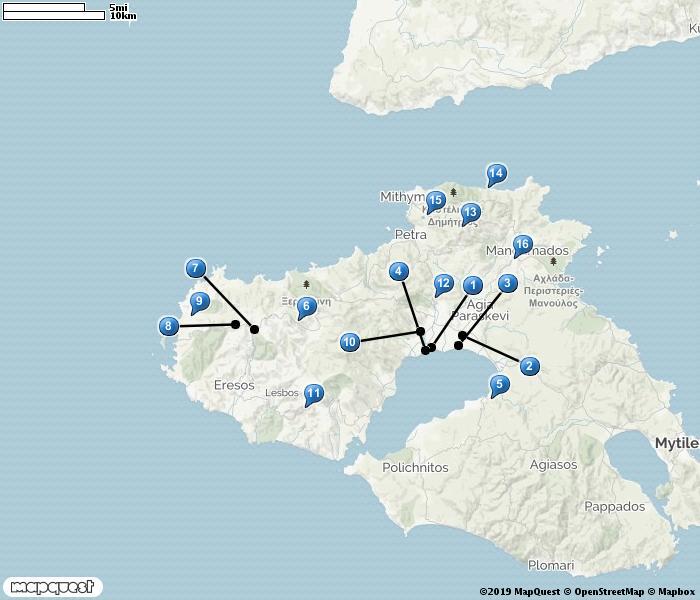Select map marker number 15
Viewport: 700px width, 600px height.
pyautogui.click(x=435, y=200)
